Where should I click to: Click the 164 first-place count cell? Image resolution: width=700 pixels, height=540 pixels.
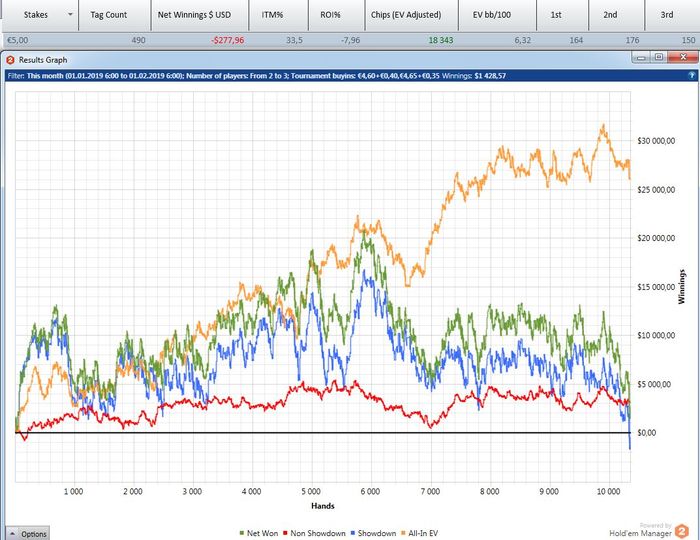coord(576,40)
